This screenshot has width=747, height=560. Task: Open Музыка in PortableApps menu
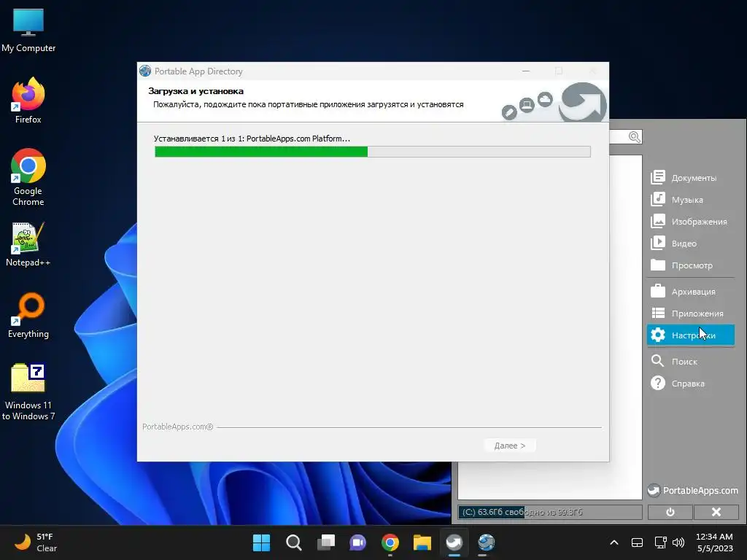pos(690,200)
